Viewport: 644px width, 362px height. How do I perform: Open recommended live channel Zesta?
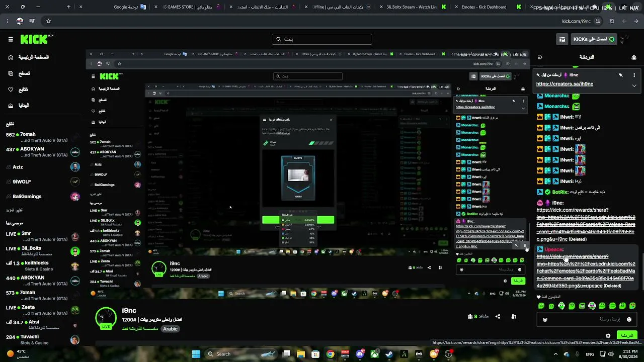click(43, 310)
